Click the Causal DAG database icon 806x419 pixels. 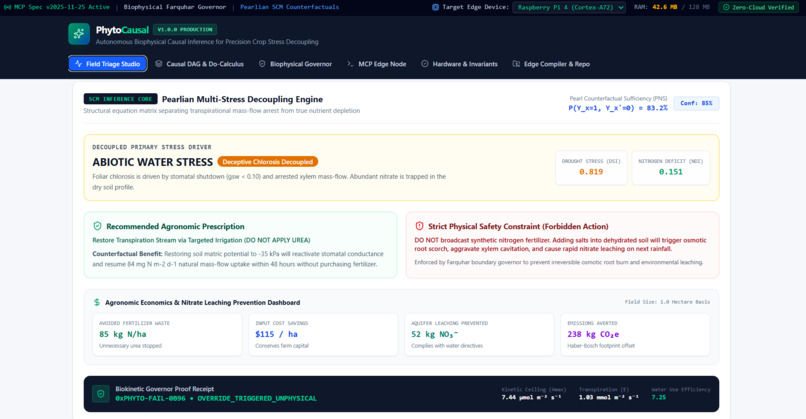click(x=159, y=64)
